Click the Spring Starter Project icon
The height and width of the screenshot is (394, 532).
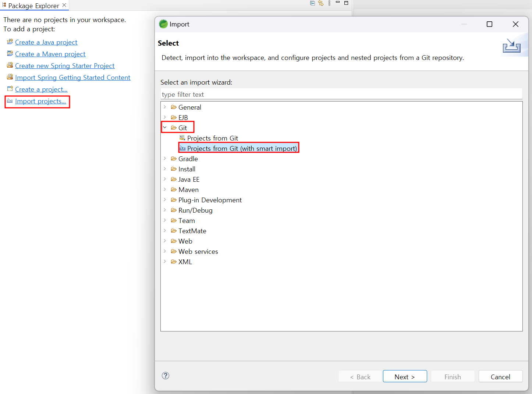click(x=10, y=65)
